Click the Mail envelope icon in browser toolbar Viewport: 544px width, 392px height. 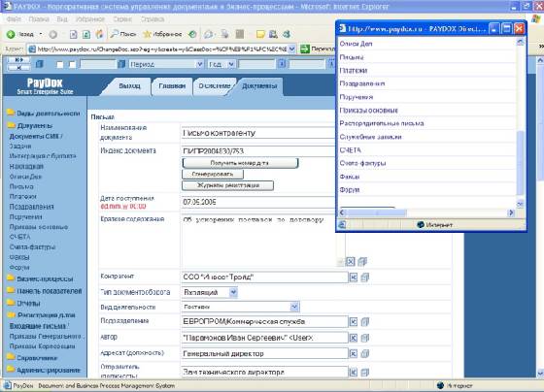209,34
